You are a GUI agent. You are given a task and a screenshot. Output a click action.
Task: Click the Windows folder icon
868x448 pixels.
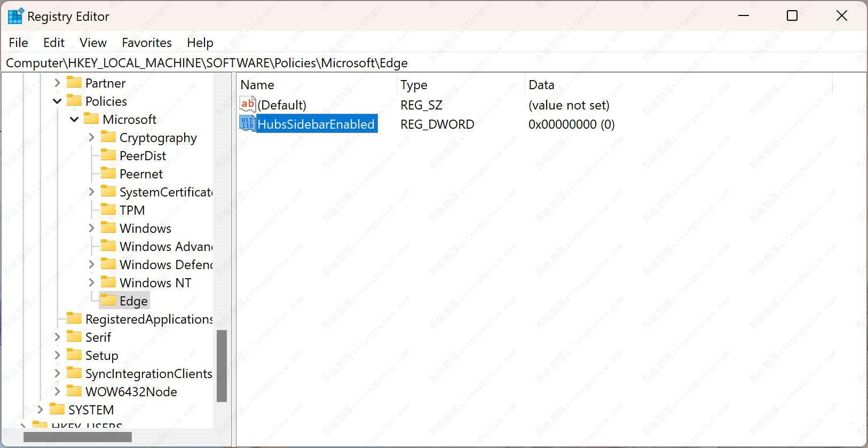(108, 228)
